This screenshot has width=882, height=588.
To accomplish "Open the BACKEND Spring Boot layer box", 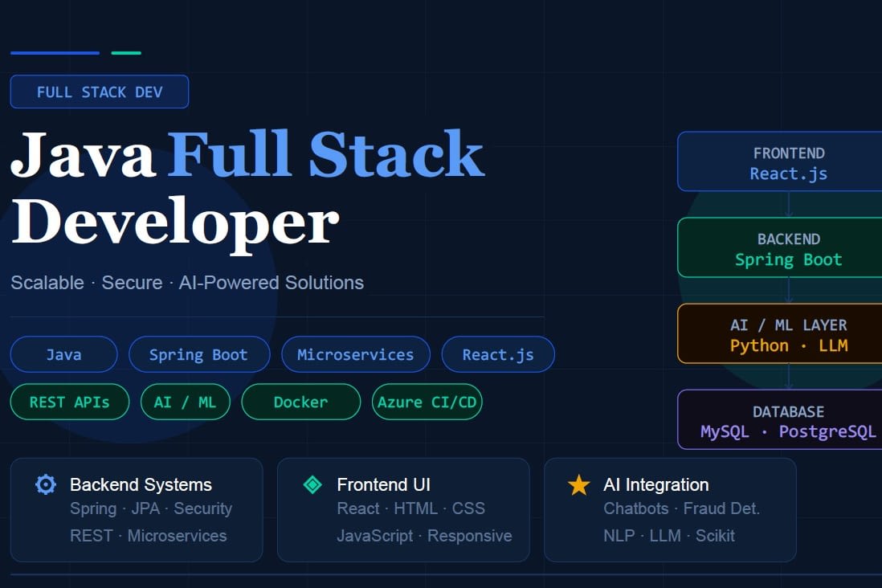I will click(x=780, y=247).
